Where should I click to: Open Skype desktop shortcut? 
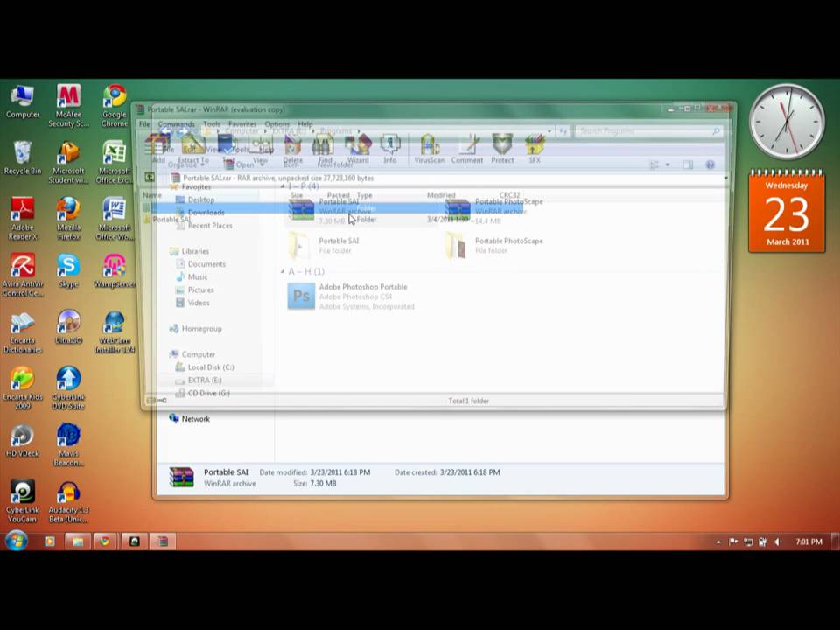(x=68, y=271)
